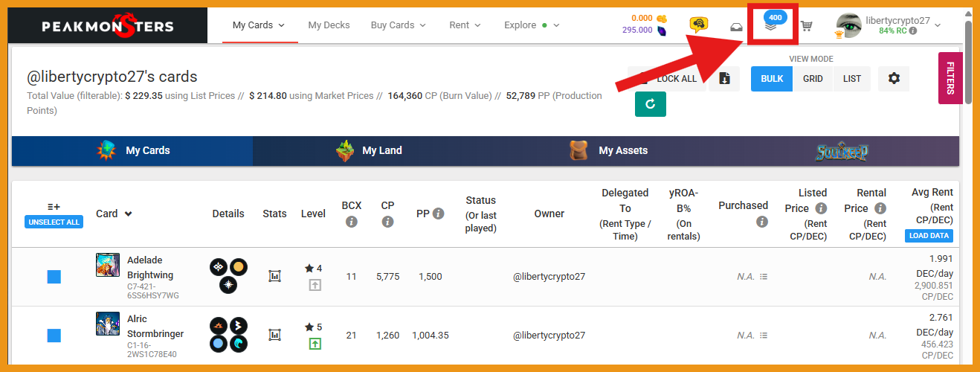This screenshot has height=372, width=980.
Task: Select the My Cards tab banner
Action: pos(132,150)
